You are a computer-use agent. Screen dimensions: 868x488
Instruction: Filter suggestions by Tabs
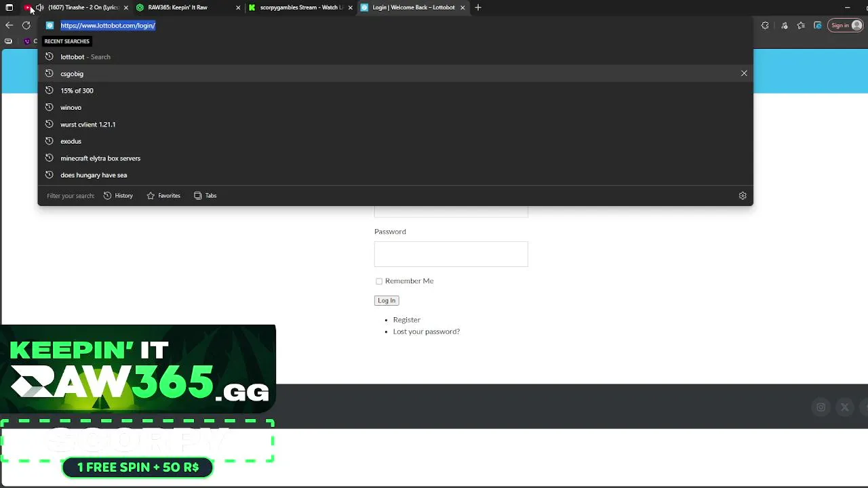coord(205,196)
